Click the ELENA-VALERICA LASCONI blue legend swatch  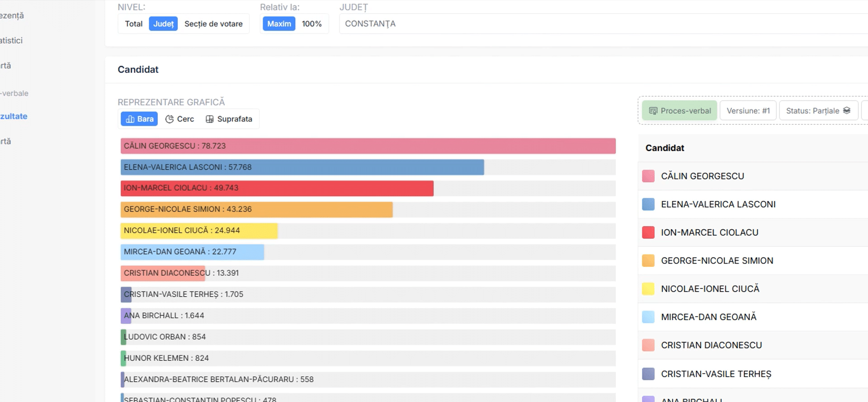click(648, 204)
